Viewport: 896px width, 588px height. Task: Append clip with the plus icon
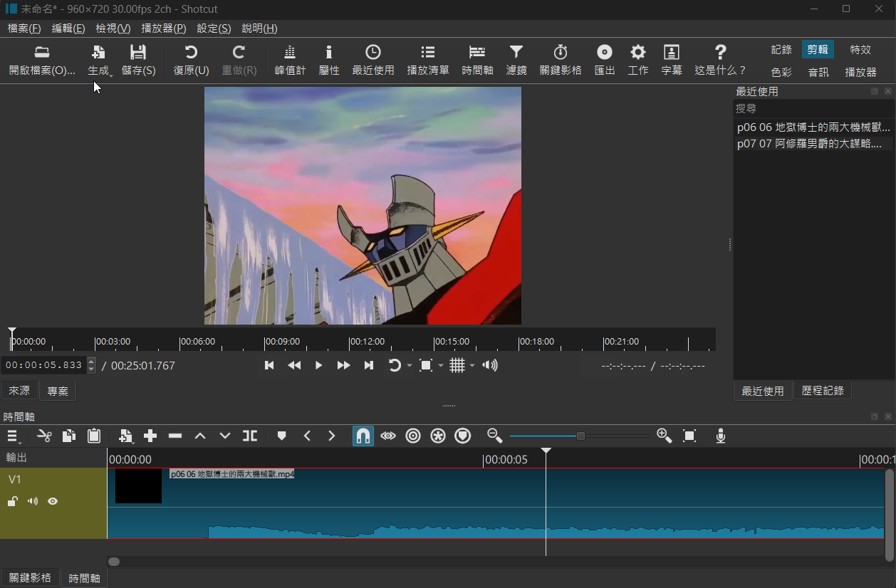coord(150,436)
